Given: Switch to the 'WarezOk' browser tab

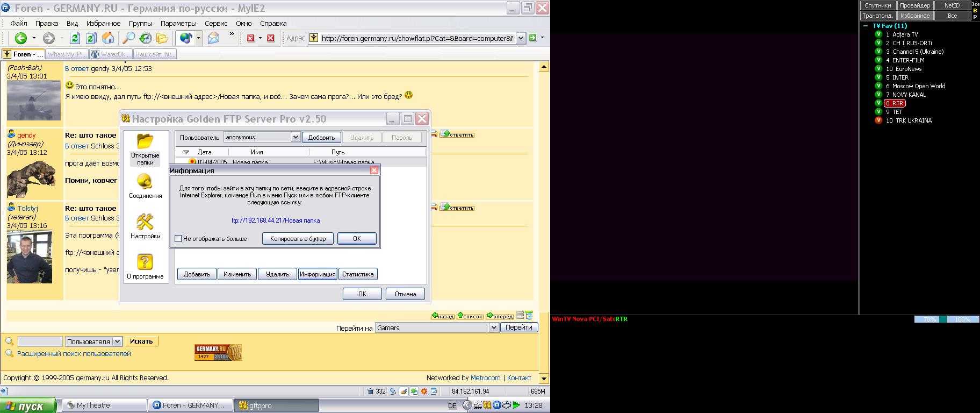Looking at the screenshot, I should [110, 54].
